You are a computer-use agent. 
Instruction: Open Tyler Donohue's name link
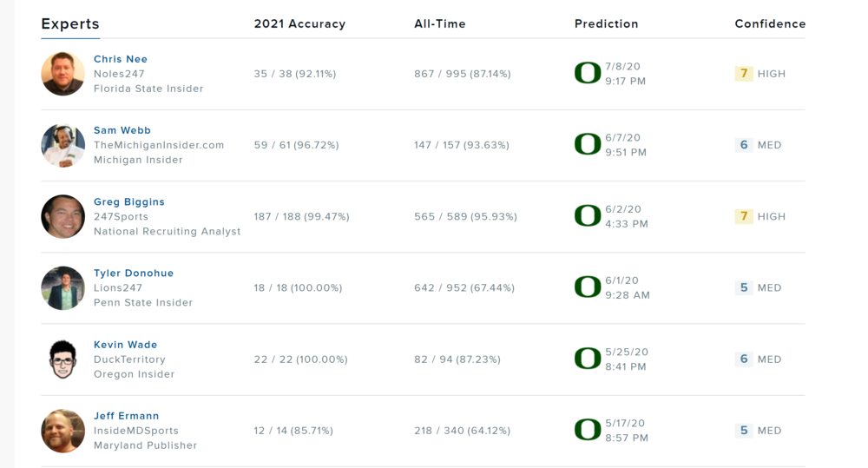point(134,273)
